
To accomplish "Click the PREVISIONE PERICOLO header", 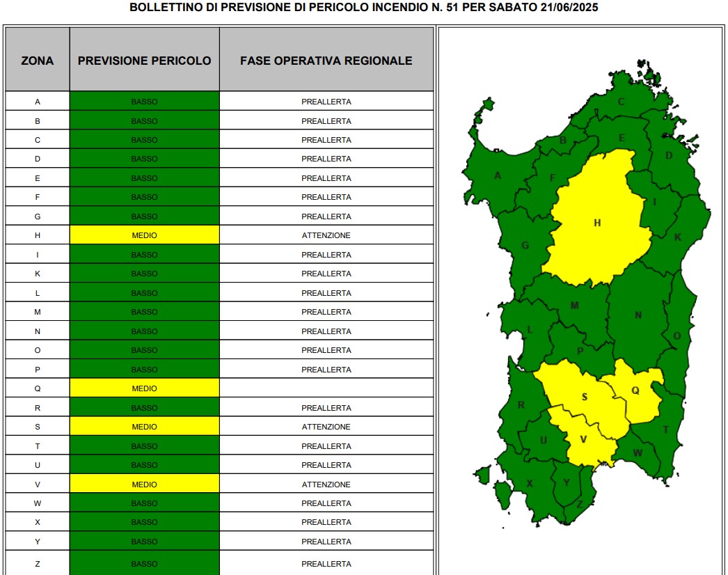I will (144, 61).
